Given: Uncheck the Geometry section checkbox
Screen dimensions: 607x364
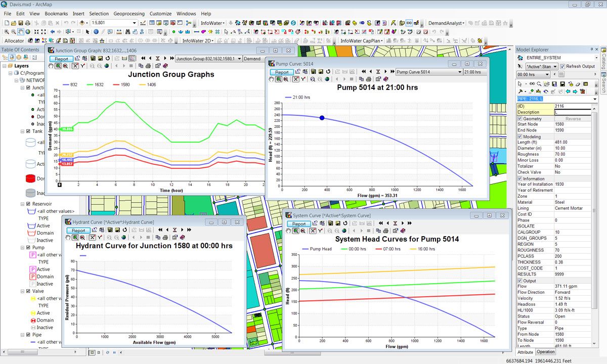Looking at the screenshot, I should pos(519,118).
